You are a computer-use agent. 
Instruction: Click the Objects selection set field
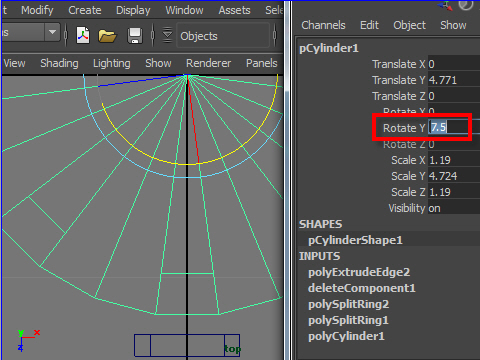point(223,36)
